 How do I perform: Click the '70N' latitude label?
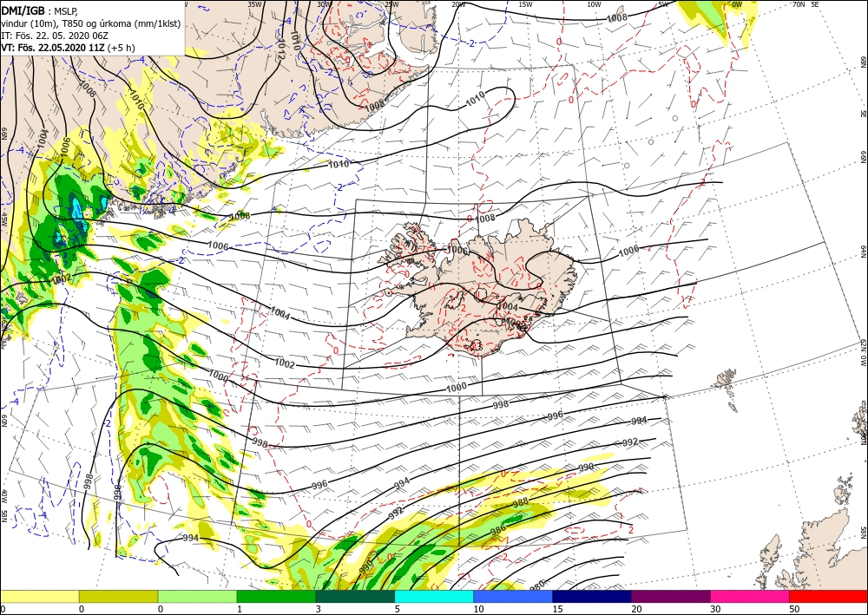(x=799, y=4)
